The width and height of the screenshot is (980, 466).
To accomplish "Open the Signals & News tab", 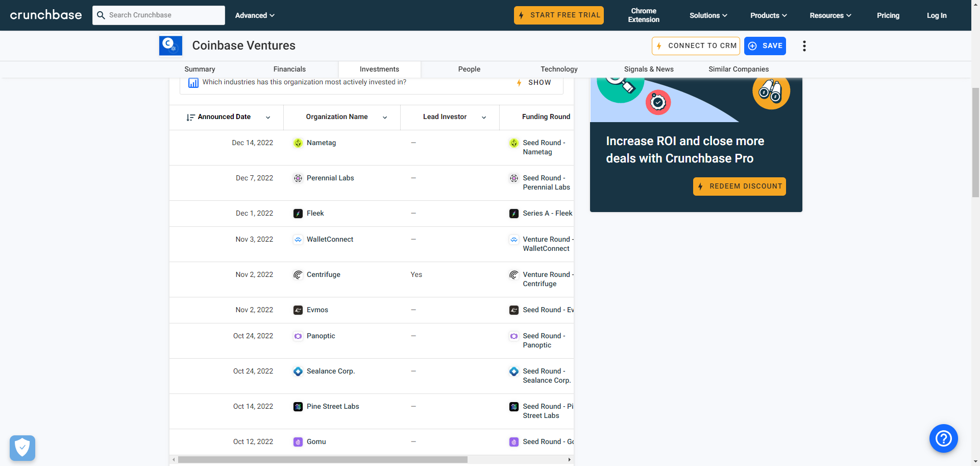I will click(x=649, y=69).
